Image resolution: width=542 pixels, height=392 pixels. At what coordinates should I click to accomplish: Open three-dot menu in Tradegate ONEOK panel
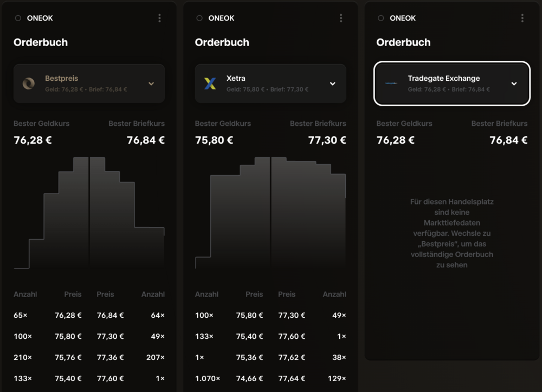click(x=522, y=18)
